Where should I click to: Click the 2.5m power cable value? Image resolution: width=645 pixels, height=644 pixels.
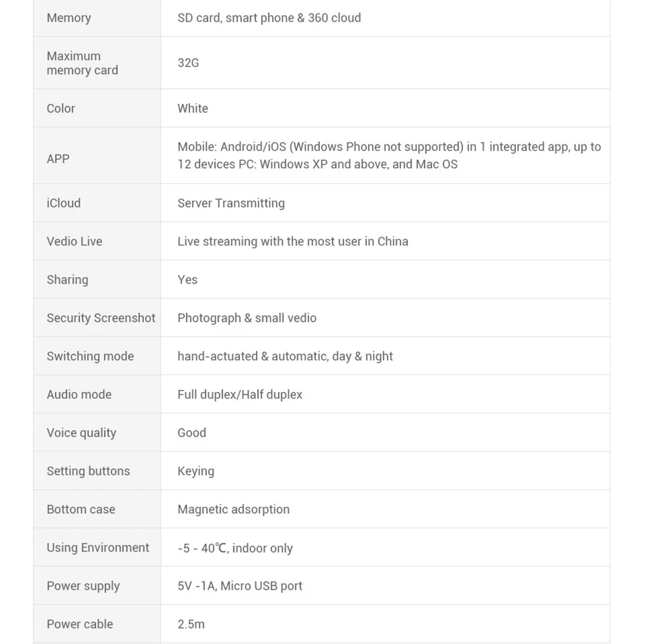[191, 624]
